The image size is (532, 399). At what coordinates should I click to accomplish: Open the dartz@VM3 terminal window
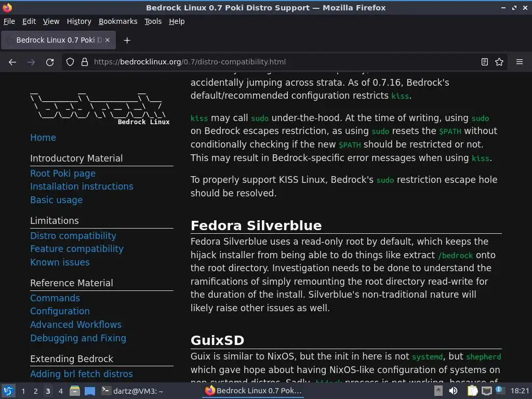[132, 391]
